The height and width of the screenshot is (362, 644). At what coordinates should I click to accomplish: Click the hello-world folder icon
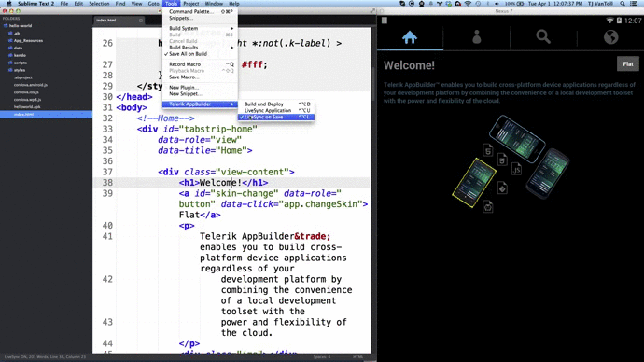point(6,25)
